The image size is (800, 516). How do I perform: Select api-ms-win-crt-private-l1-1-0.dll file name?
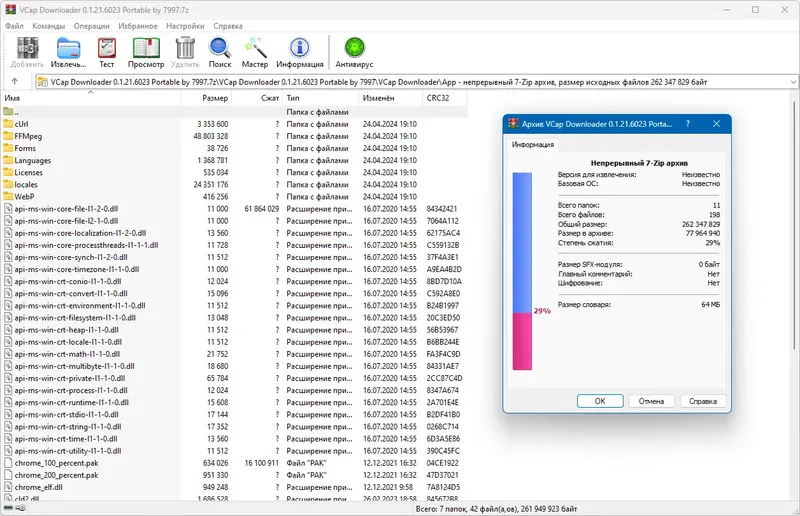[x=70, y=378]
